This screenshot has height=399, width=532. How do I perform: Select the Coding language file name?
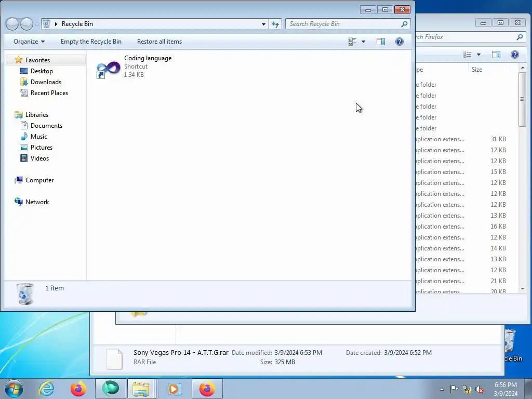tap(148, 58)
